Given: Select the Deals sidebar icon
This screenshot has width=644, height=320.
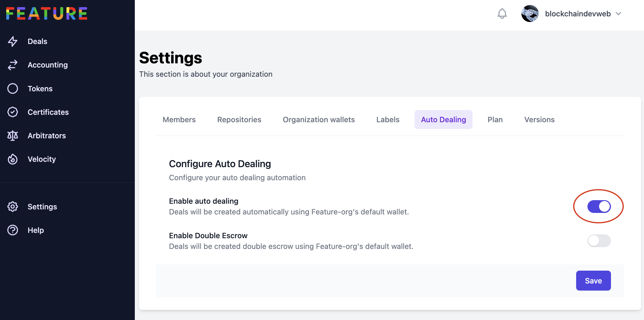Looking at the screenshot, I should click(13, 41).
